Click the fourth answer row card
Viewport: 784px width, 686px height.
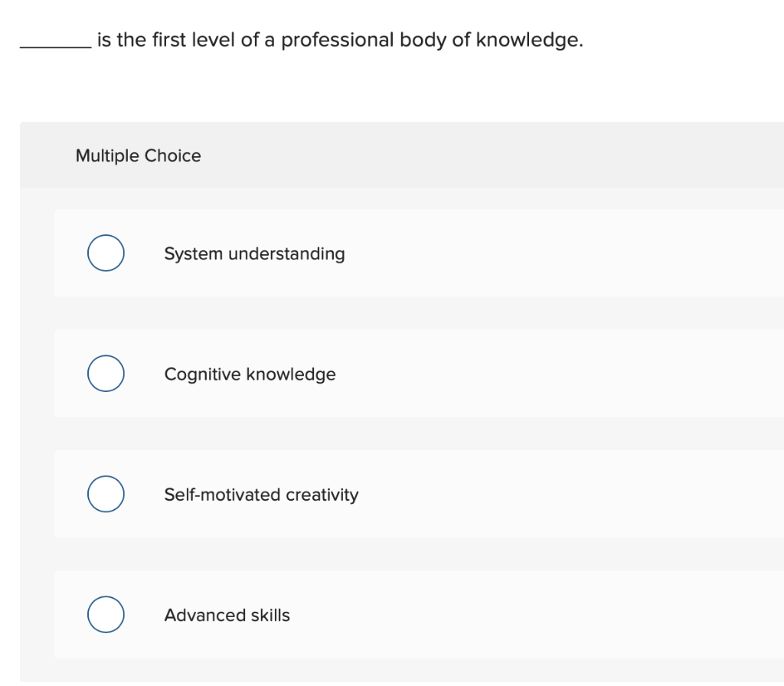coord(421,615)
